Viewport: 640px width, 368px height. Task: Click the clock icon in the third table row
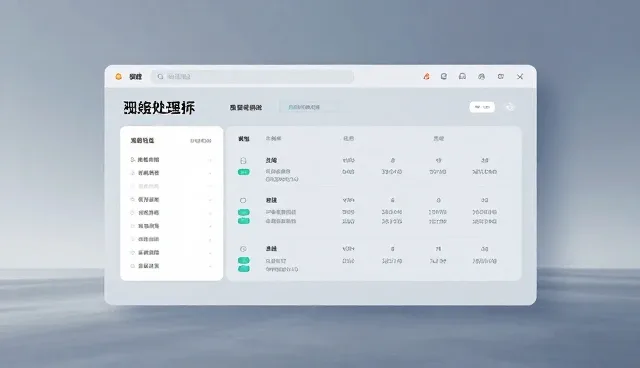coord(243,249)
